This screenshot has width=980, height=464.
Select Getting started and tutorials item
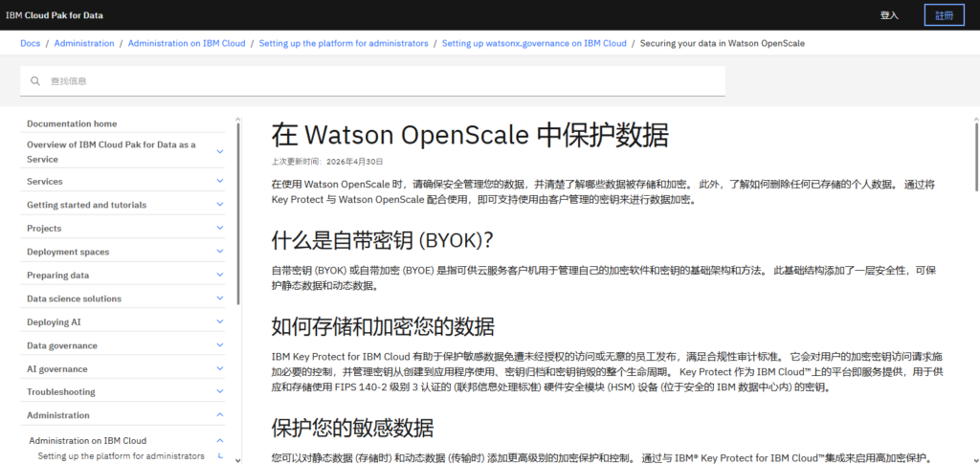point(87,205)
